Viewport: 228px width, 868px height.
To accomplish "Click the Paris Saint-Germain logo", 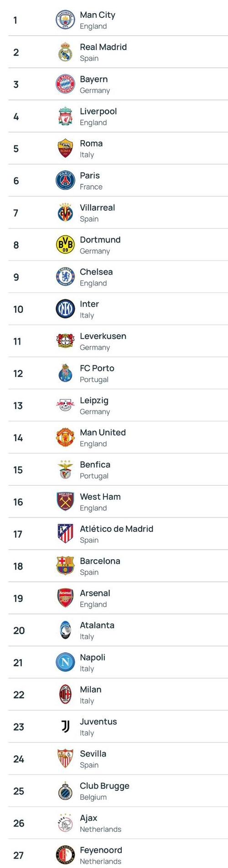I will pos(65,181).
